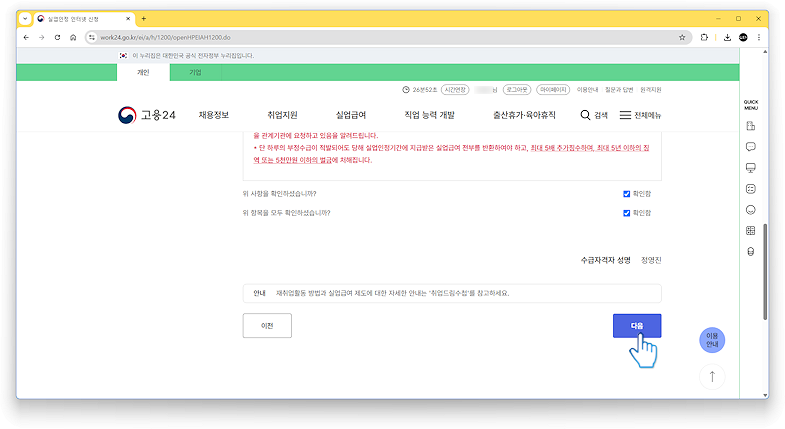Toggle 확인함 checkbox for 위 항목을 모두 확인하셨습니까
This screenshot has height=429, width=785.
tap(626, 213)
